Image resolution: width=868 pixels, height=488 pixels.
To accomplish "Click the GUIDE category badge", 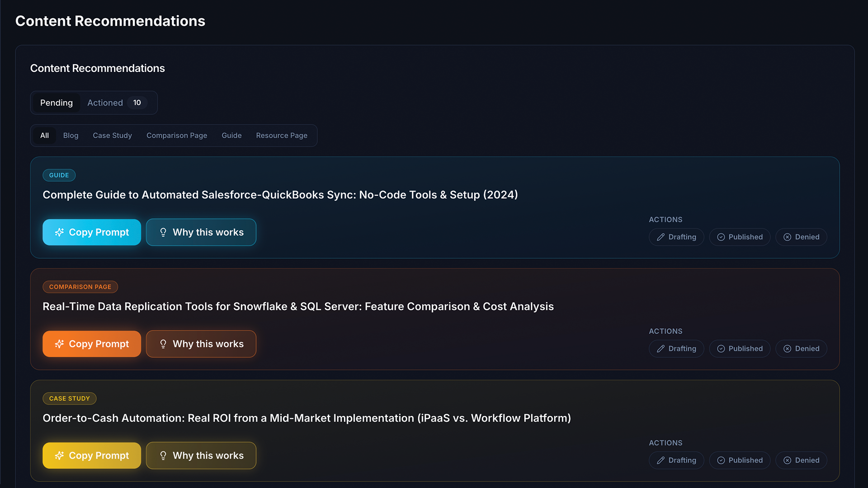I will 59,175.
